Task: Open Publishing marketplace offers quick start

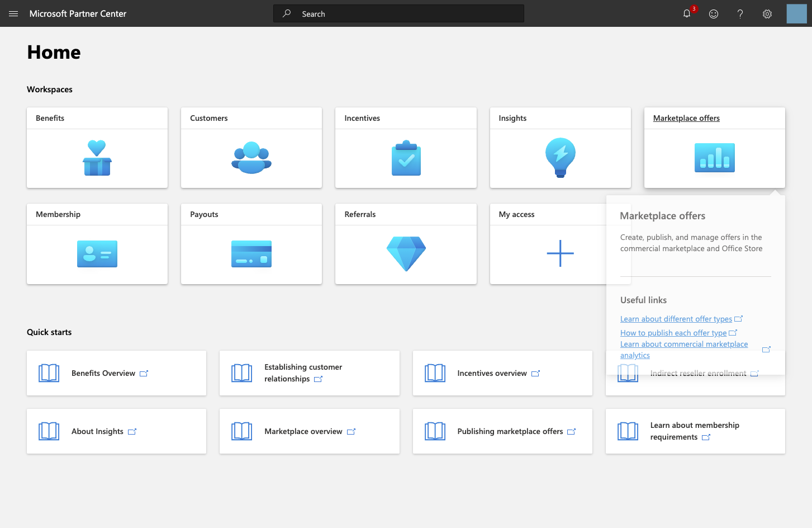Action: (x=502, y=431)
